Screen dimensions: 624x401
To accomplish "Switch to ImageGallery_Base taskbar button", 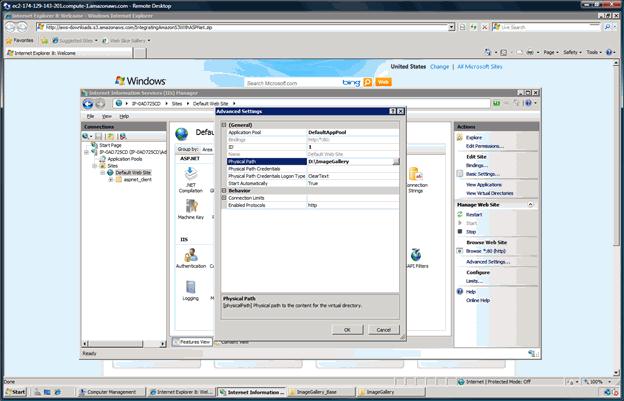I will pos(320,392).
